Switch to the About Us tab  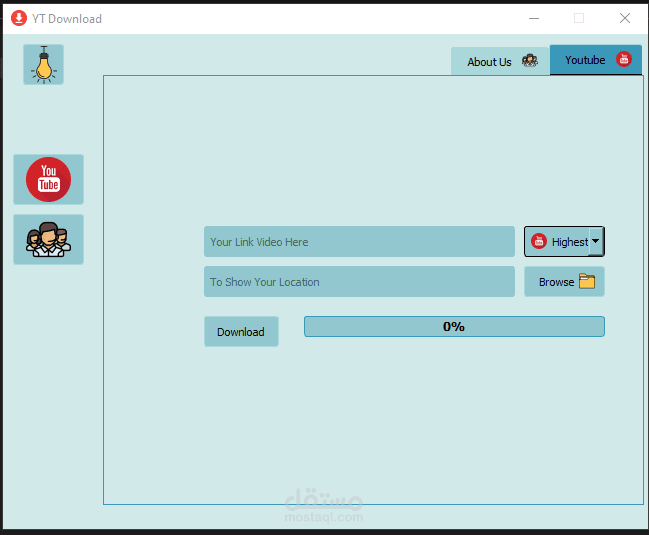(x=500, y=61)
